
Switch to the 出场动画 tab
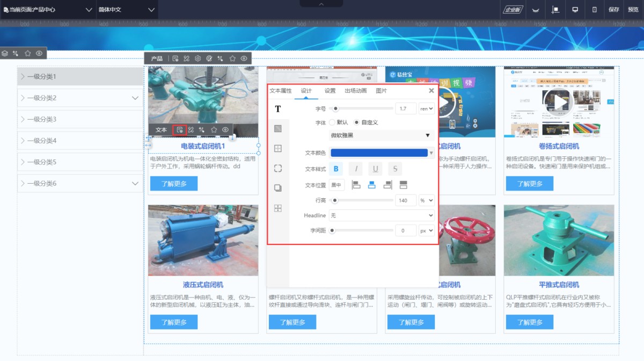click(x=356, y=91)
